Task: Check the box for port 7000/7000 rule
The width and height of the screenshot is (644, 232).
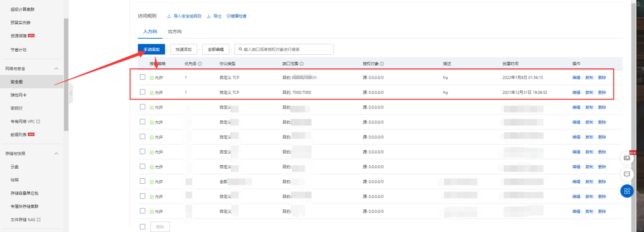Action: coord(143,92)
